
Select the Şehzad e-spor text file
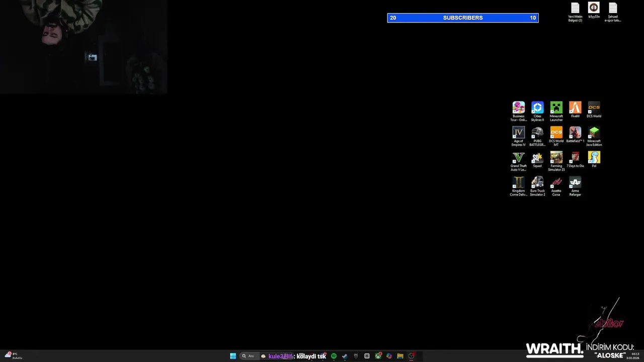(x=613, y=12)
